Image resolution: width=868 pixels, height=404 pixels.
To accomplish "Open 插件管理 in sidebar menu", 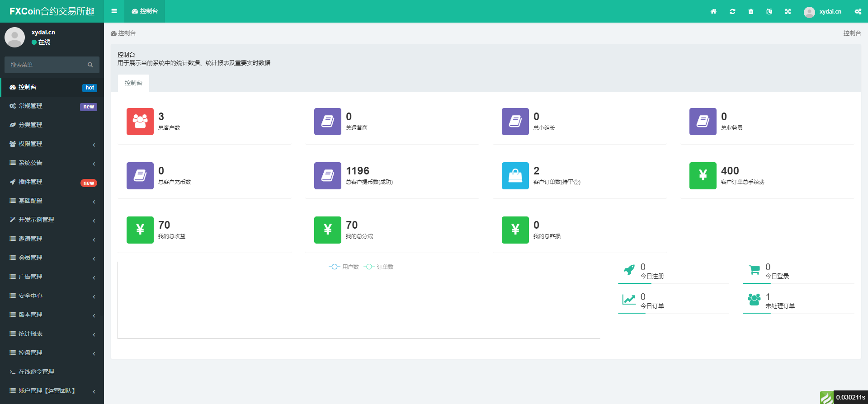I will pyautogui.click(x=52, y=182).
